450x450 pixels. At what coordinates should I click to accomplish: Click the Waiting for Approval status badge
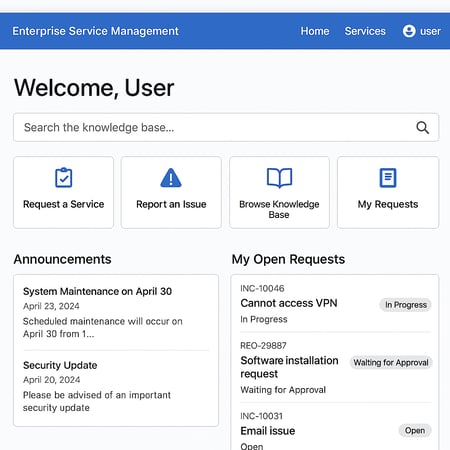pos(391,362)
